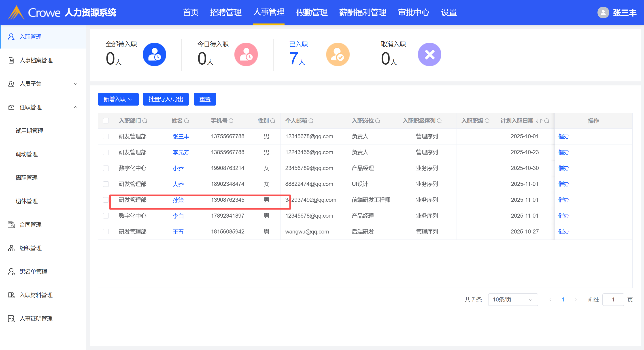Click the pink today's-onboarding clock icon
Image resolution: width=644 pixels, height=350 pixels.
pyautogui.click(x=246, y=55)
